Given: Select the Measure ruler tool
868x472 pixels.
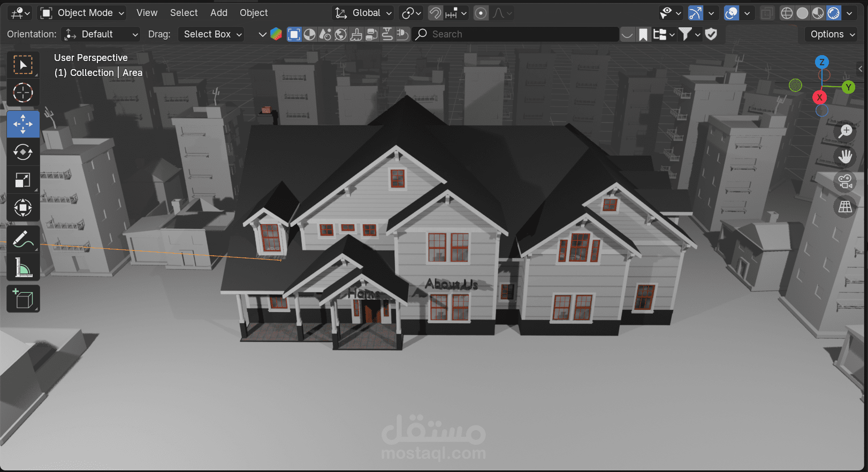Looking at the screenshot, I should tap(23, 267).
